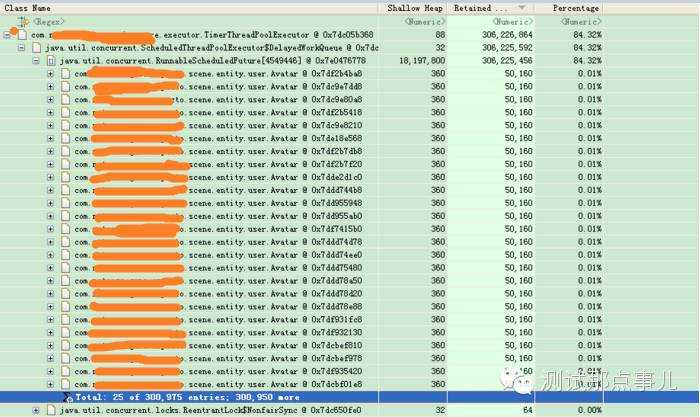Click shallow heap value 88
Image resolution: width=700 pixels, height=417 pixels.
coord(440,34)
